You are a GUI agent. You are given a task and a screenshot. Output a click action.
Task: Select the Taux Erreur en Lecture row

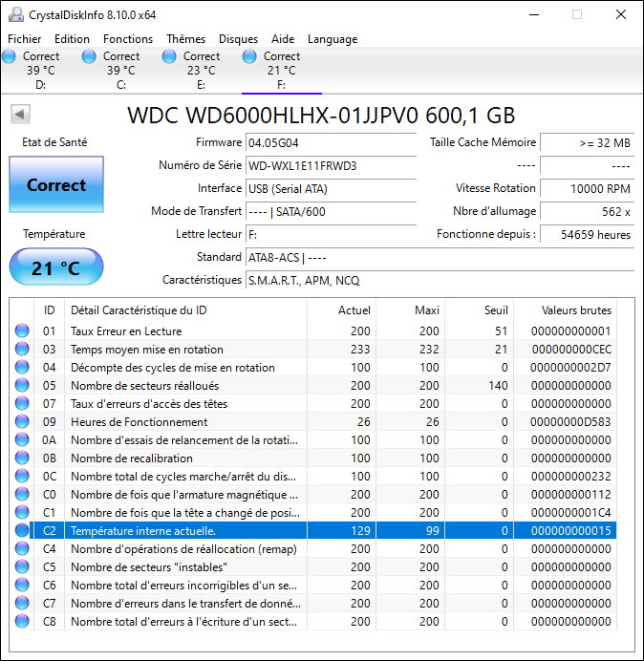(x=313, y=330)
